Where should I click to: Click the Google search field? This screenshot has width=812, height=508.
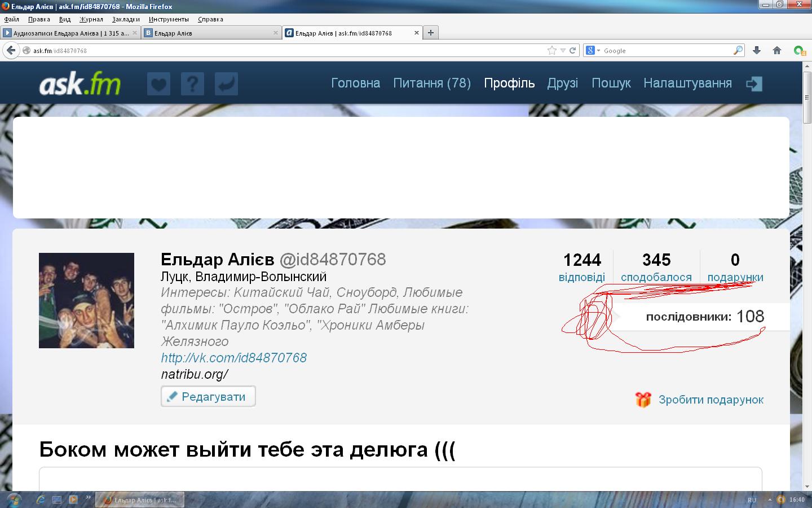pyautogui.click(x=668, y=50)
